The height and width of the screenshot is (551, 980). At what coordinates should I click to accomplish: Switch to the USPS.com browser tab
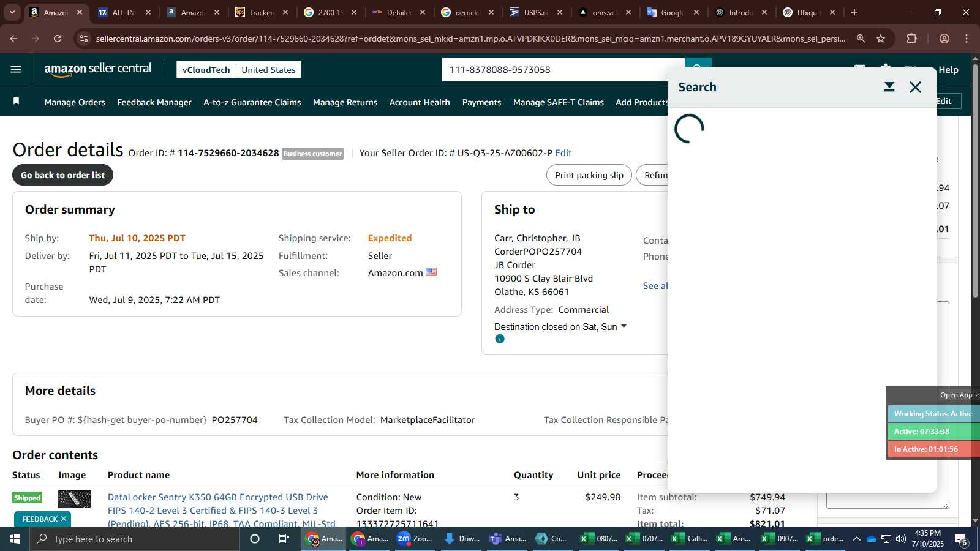536,12
